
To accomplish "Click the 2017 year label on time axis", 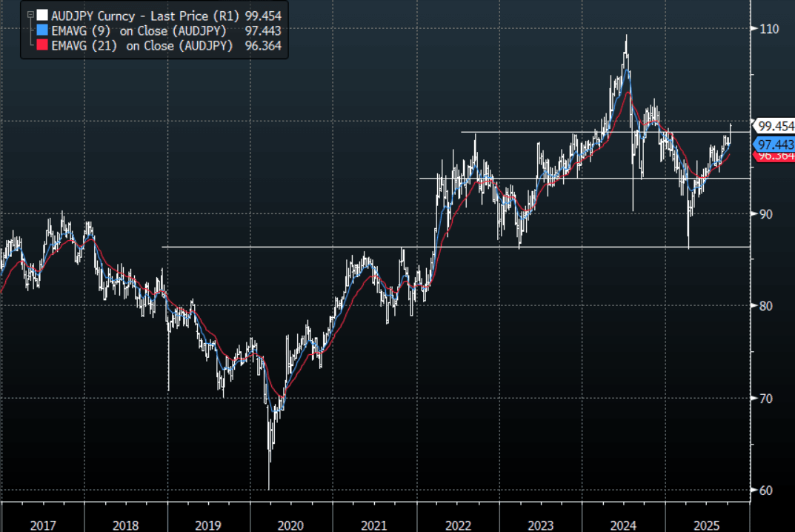I will point(43,525).
